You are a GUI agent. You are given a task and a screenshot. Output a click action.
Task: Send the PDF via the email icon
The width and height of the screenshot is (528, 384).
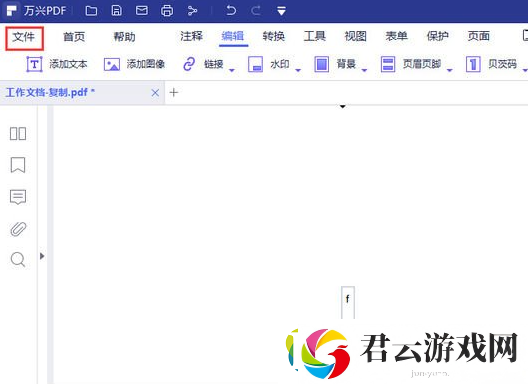coord(141,10)
